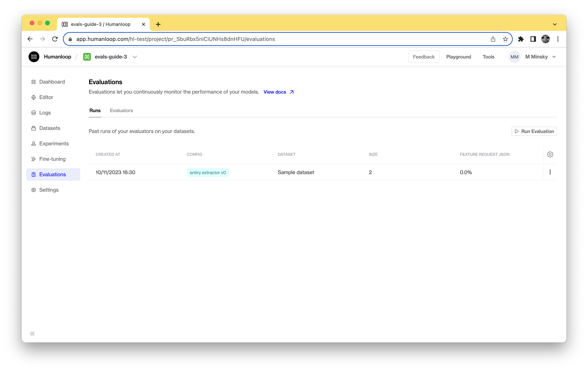Image resolution: width=588 pixels, height=371 pixels.
Task: Open the browser extensions puzzle icon
Action: [521, 39]
